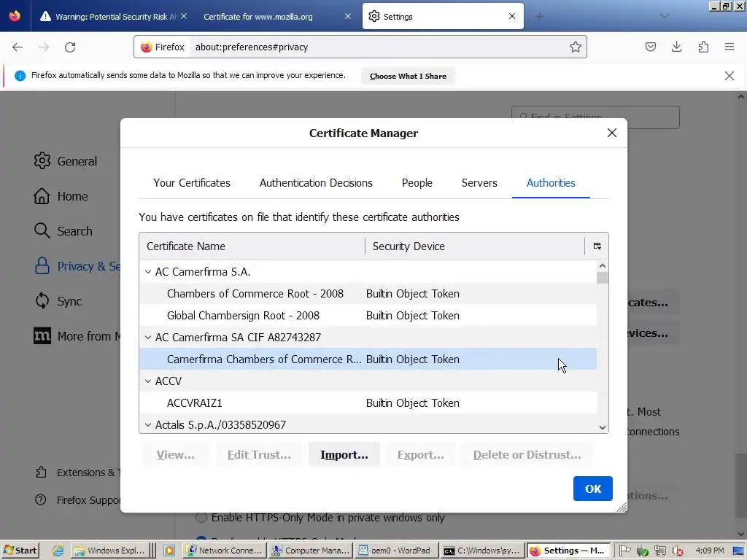
Task: Switch to the Servers tab
Action: (x=479, y=183)
